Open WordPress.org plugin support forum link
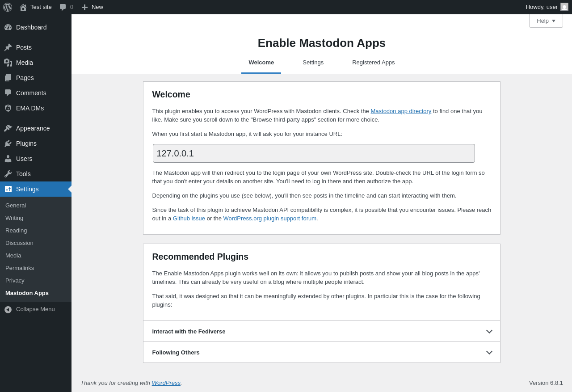Image resolution: width=572 pixels, height=392 pixels. (270, 219)
